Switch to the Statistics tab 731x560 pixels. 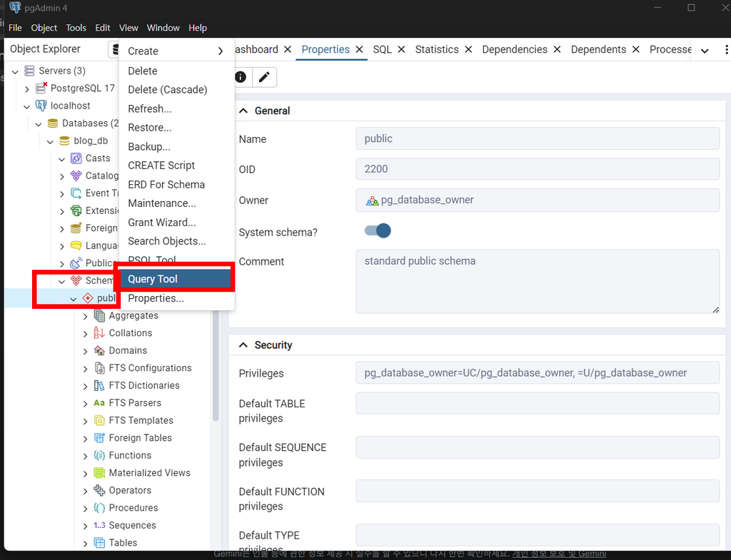436,49
